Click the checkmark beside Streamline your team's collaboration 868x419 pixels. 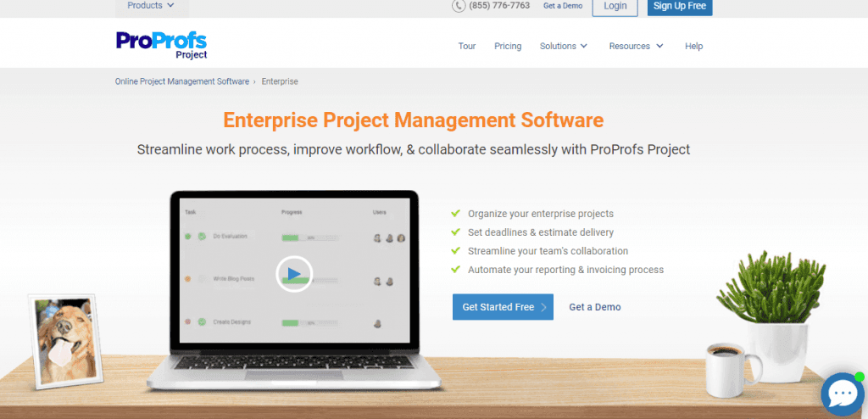coord(455,250)
